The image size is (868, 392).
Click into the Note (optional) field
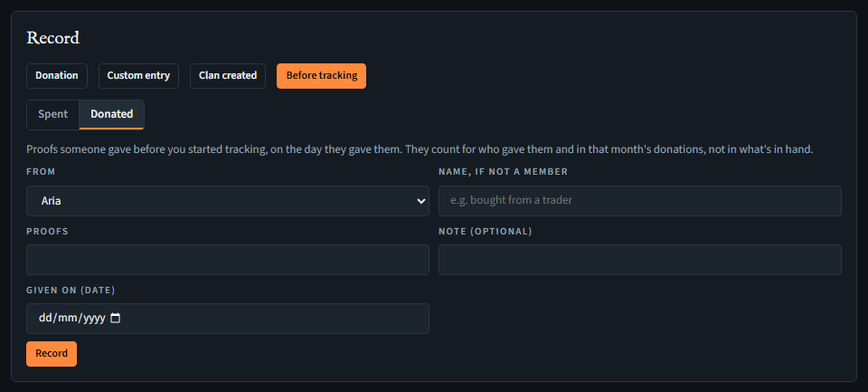pyautogui.click(x=640, y=260)
